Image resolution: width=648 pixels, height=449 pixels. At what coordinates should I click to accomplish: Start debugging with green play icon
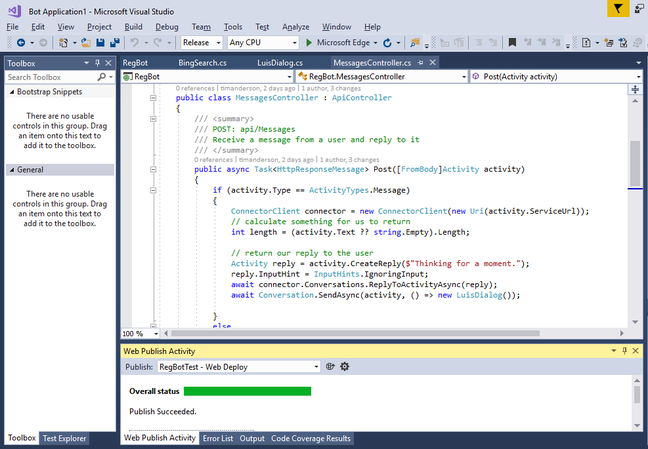(x=309, y=43)
